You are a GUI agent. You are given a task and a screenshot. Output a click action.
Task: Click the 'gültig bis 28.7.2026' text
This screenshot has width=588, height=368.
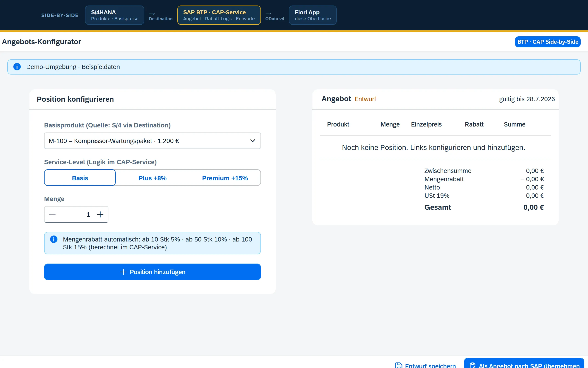tap(527, 99)
